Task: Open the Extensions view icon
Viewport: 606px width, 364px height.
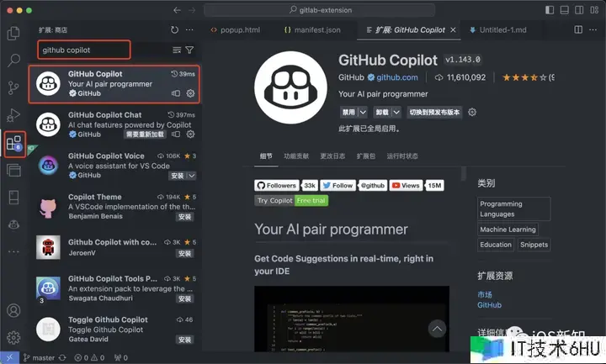Action: [x=14, y=144]
